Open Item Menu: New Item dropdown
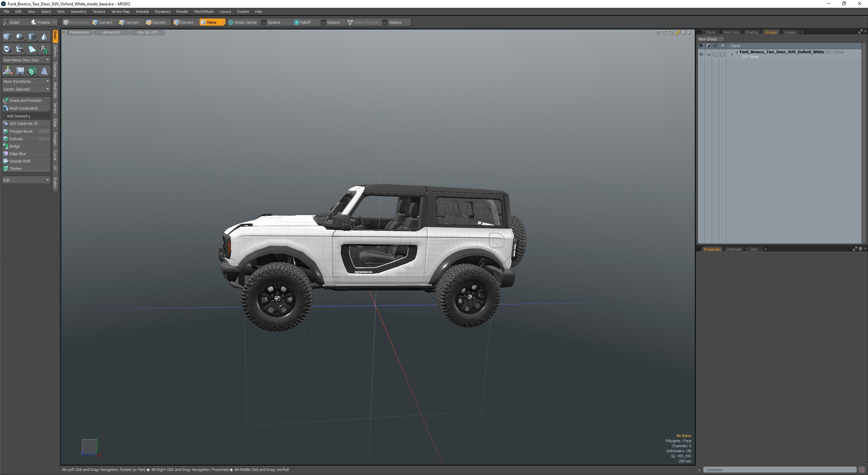This screenshot has width=868, height=475. tap(26, 60)
